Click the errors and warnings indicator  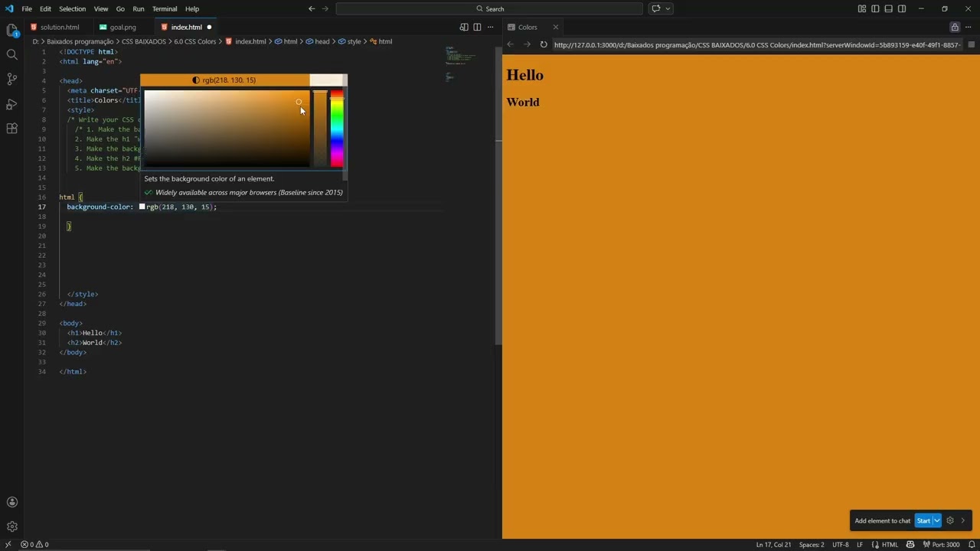(34, 545)
